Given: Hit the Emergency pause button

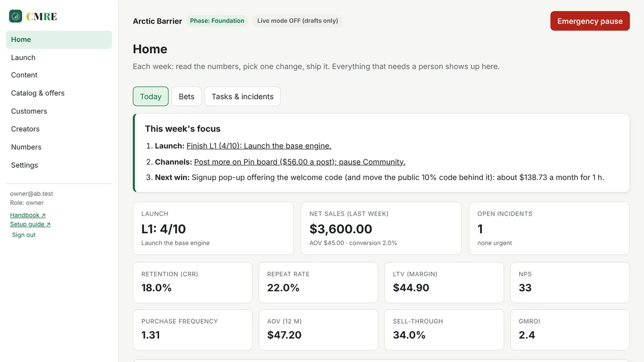Looking at the screenshot, I should pyautogui.click(x=590, y=21).
